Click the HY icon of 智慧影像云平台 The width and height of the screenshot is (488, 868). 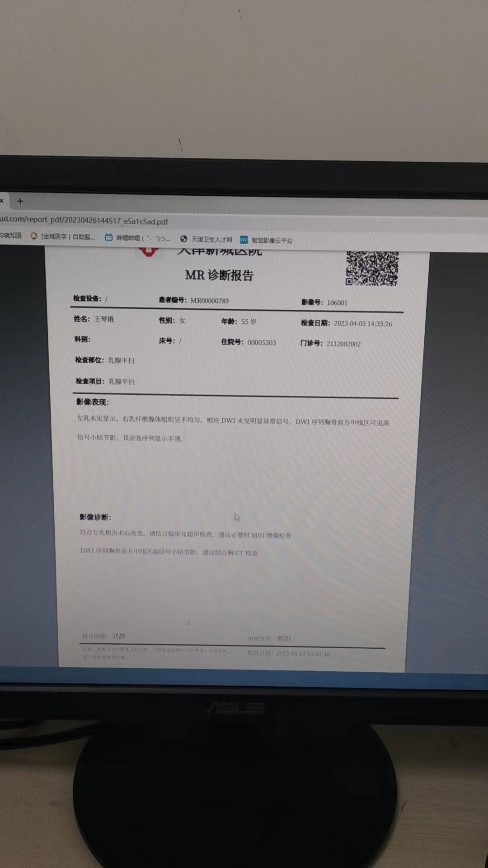(244, 240)
